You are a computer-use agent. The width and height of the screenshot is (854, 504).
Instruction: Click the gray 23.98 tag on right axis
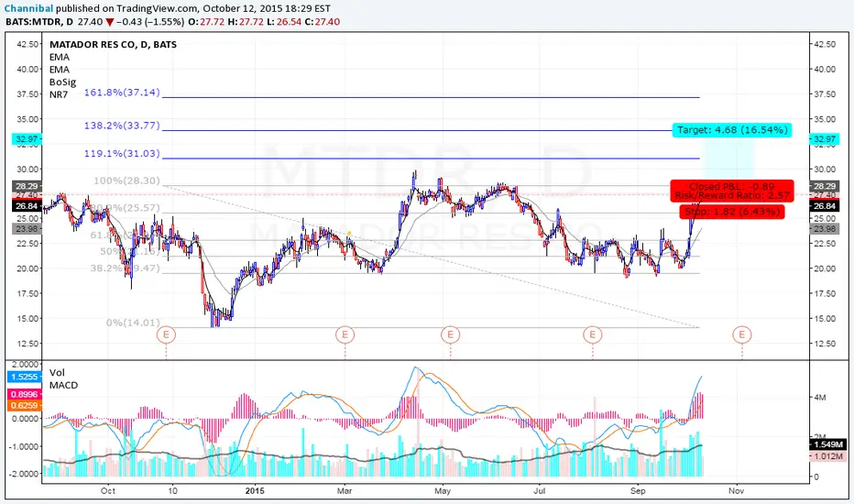click(x=825, y=229)
